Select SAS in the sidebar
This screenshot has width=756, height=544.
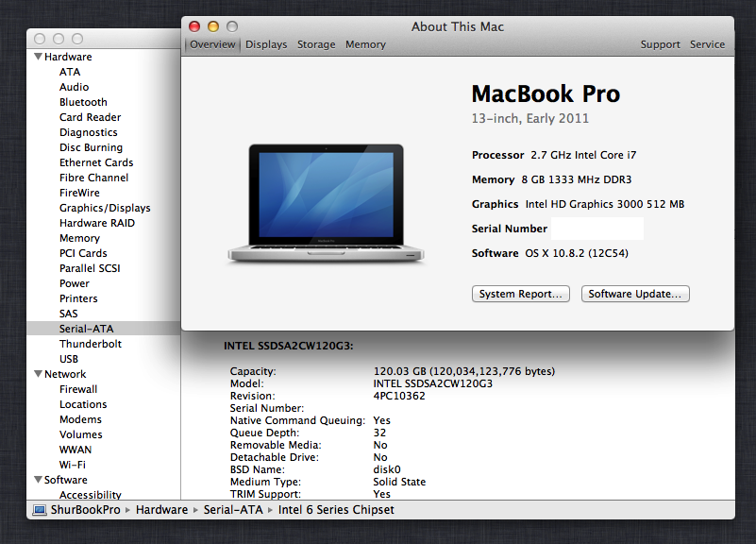click(x=69, y=314)
